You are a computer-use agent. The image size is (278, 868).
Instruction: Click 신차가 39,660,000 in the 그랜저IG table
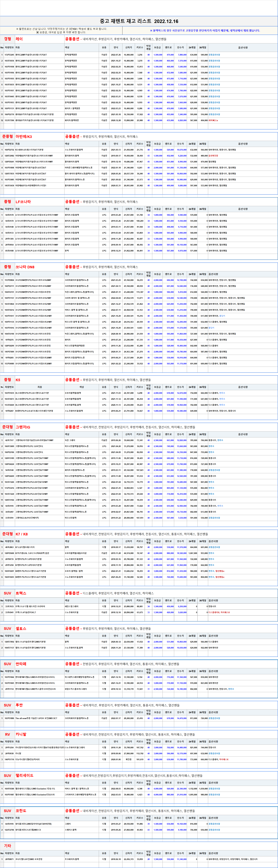pyautogui.click(x=129, y=440)
